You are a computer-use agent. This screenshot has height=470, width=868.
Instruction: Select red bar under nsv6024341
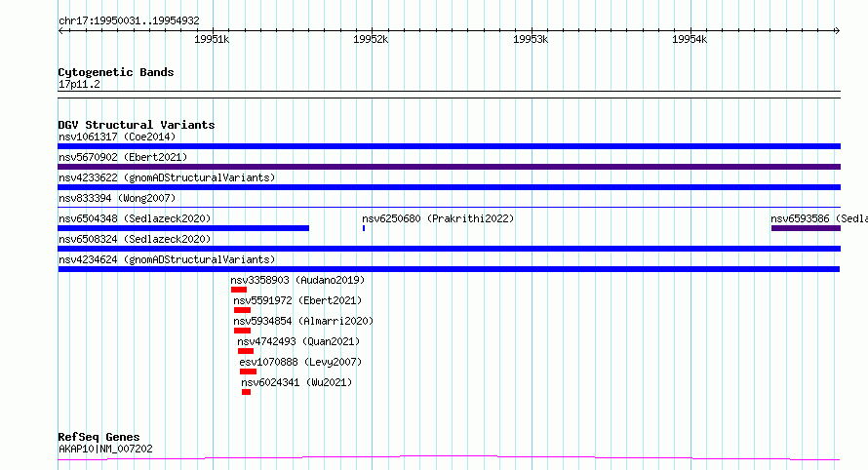pyautogui.click(x=247, y=392)
